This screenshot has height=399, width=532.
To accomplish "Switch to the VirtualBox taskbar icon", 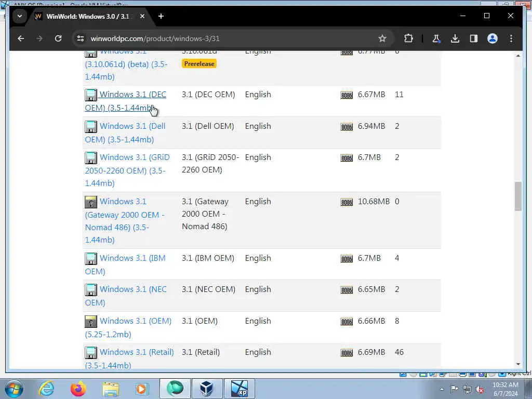I will click(207, 389).
